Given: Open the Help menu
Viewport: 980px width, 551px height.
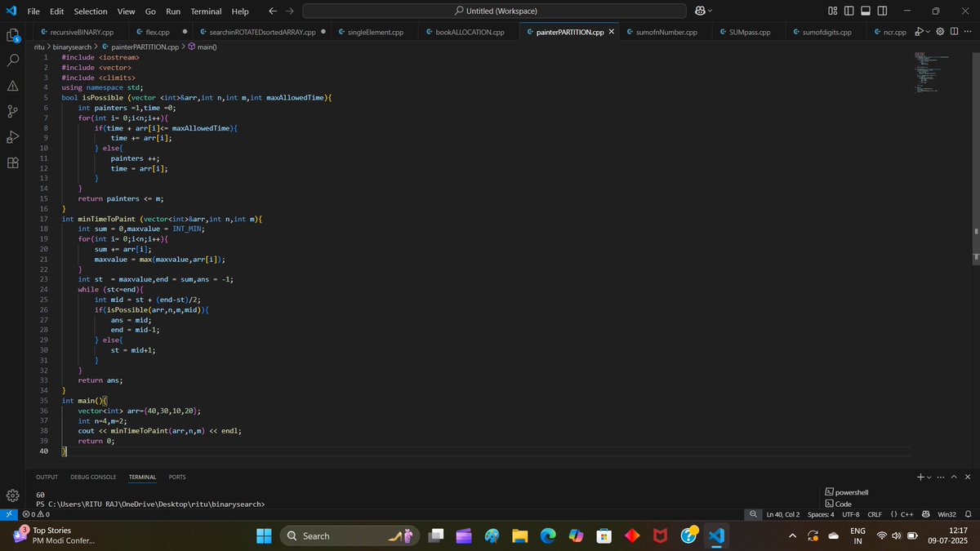Looking at the screenshot, I should click(x=240, y=11).
